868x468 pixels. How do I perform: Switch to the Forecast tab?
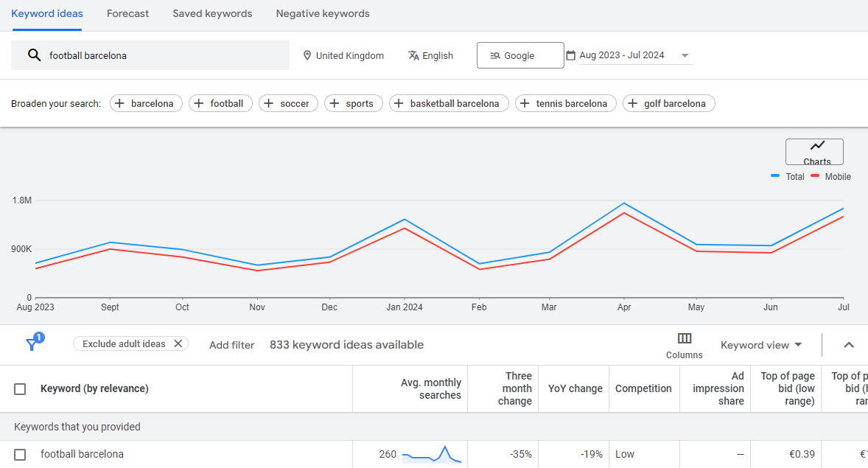tap(128, 14)
